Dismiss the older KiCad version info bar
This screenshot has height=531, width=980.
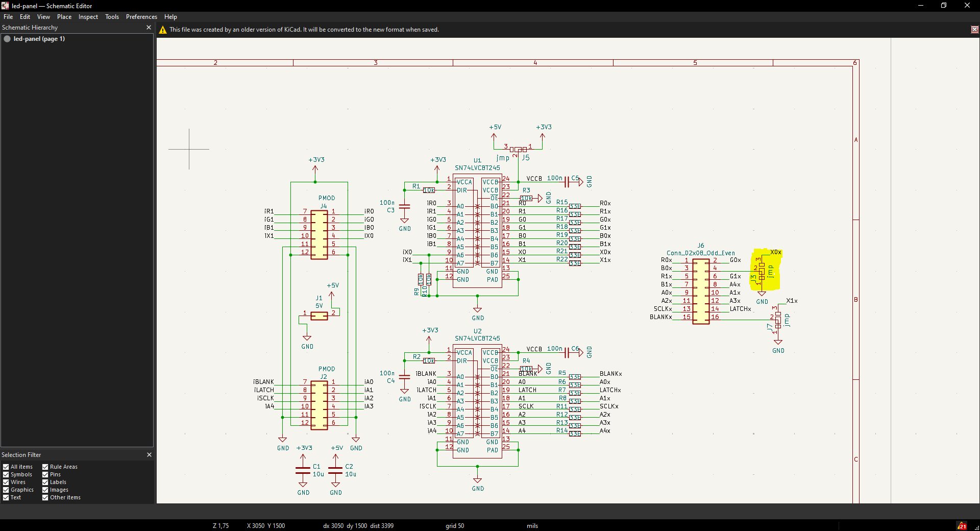[x=974, y=30]
